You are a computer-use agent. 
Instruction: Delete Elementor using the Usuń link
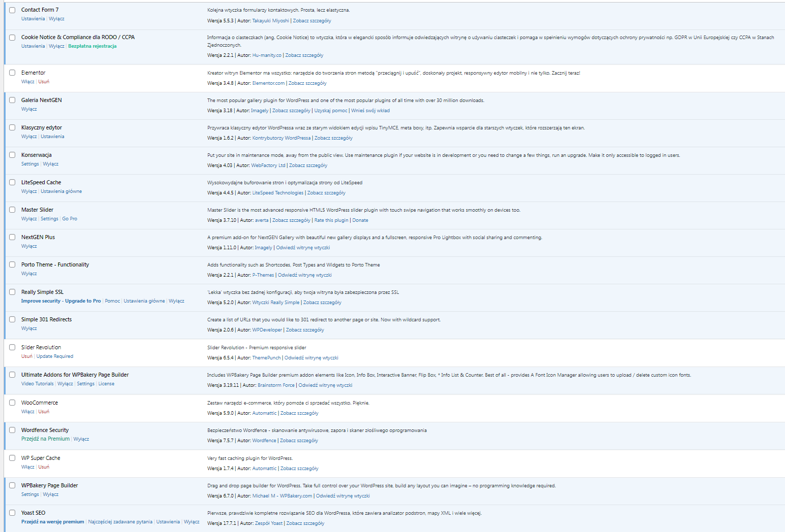(44, 82)
